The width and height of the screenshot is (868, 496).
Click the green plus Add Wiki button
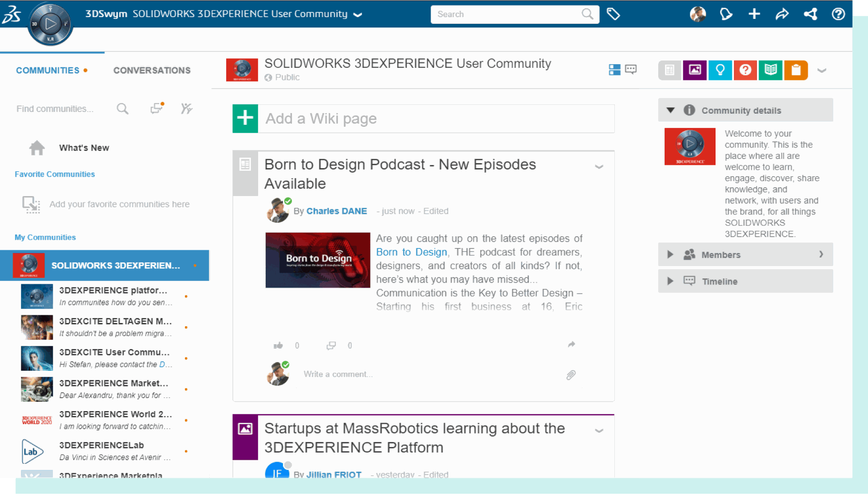pyautogui.click(x=245, y=118)
